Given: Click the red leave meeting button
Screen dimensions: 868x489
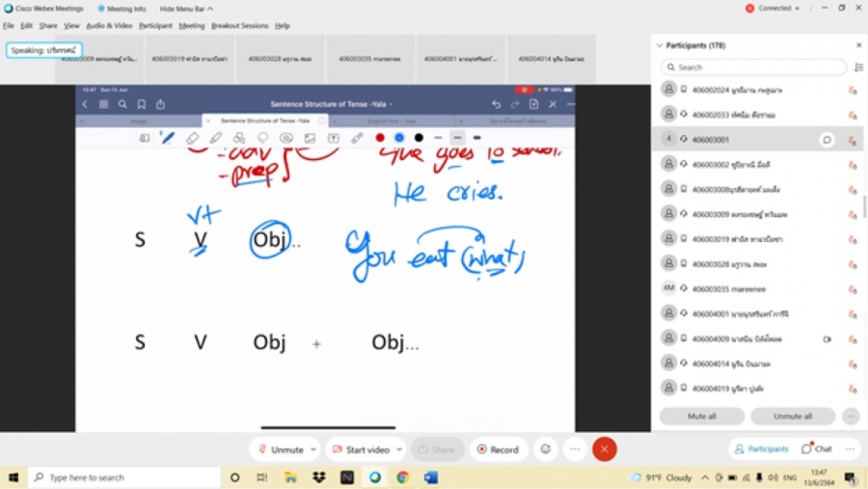Looking at the screenshot, I should click(x=605, y=449).
